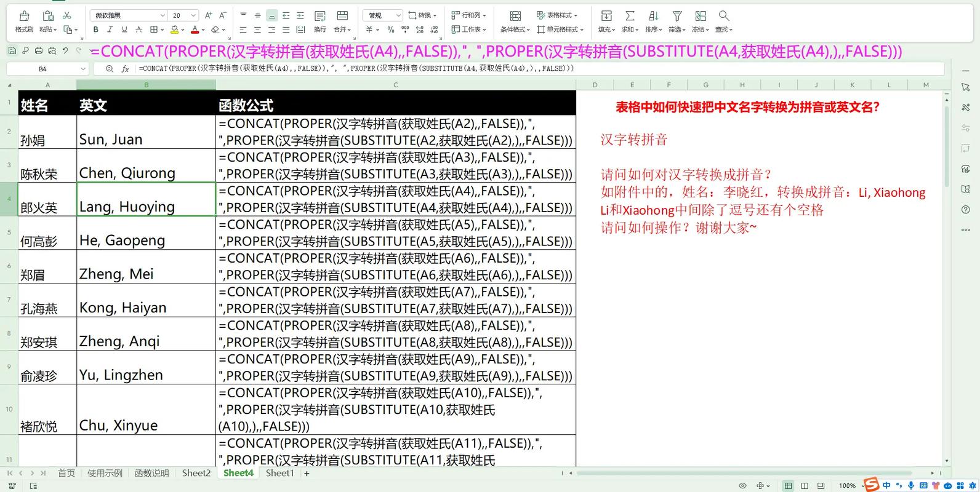Apply strikethrough formatting

[139, 30]
